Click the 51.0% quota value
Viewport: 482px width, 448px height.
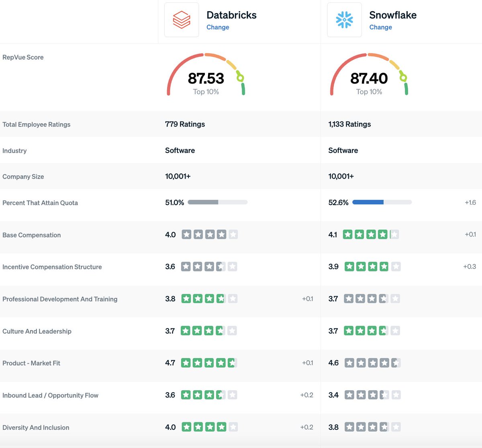[174, 203]
